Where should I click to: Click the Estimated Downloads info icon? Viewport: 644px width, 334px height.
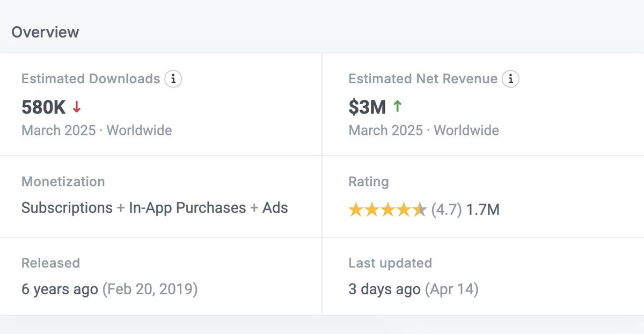tap(173, 78)
